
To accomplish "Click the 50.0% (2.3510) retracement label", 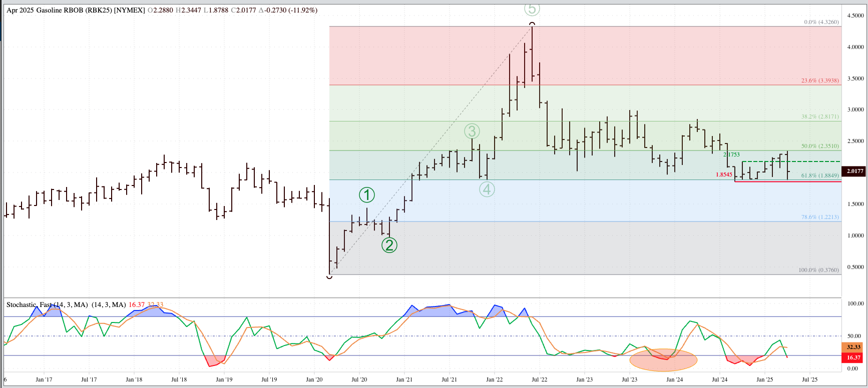I will point(819,146).
